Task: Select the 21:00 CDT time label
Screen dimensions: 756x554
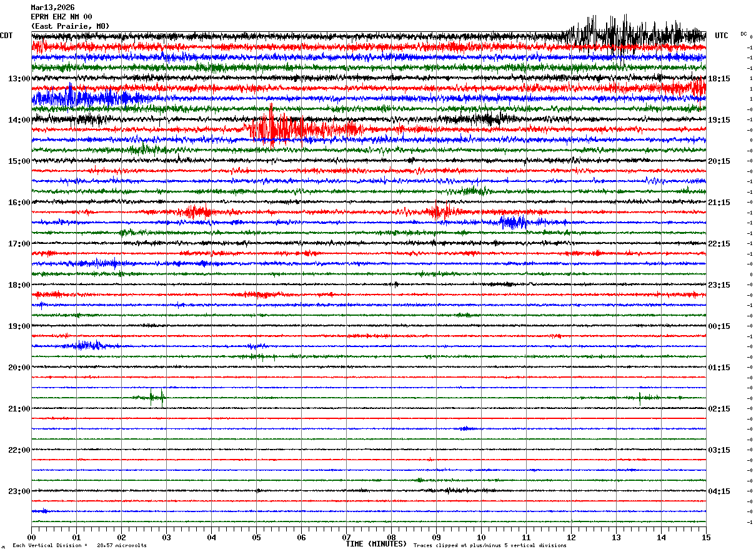Action: (19, 409)
